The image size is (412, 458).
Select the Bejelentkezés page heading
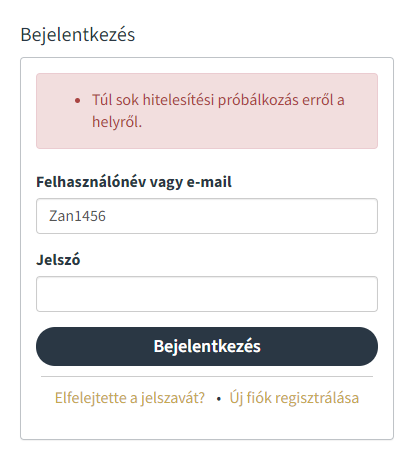click(x=78, y=34)
